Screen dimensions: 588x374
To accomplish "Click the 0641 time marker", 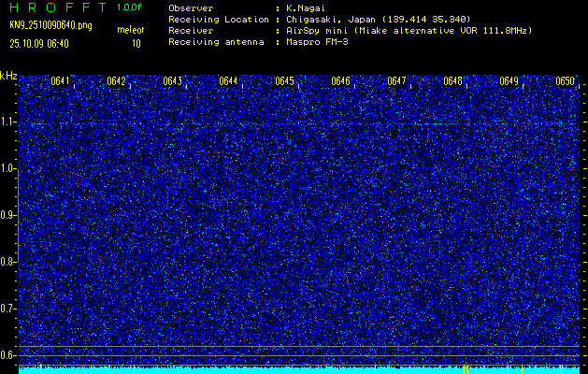I will [x=60, y=81].
